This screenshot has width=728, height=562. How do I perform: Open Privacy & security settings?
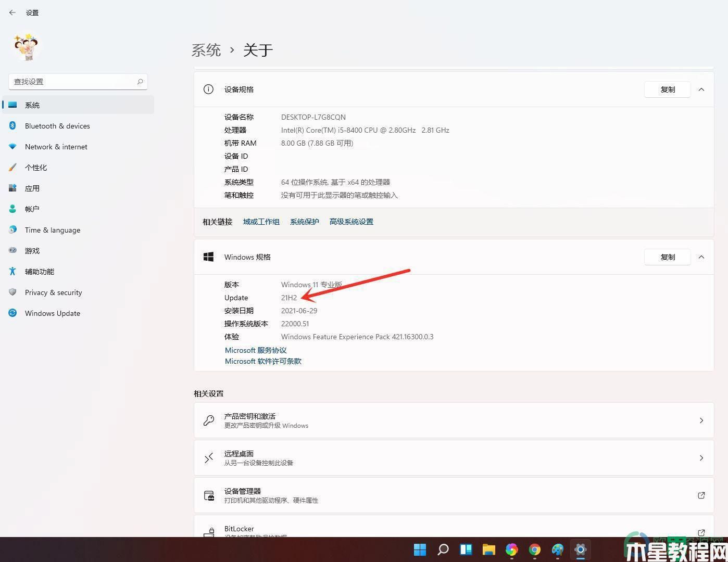click(x=78, y=292)
